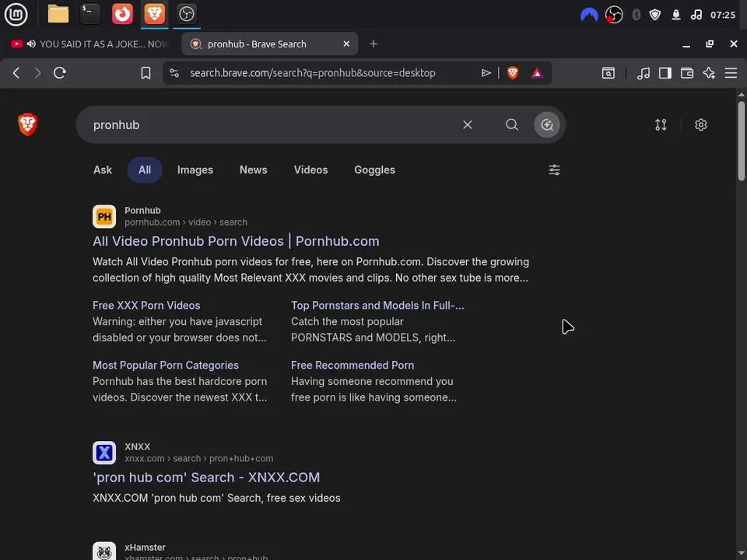Select the All results tab
The height and width of the screenshot is (560, 747).
(x=145, y=170)
